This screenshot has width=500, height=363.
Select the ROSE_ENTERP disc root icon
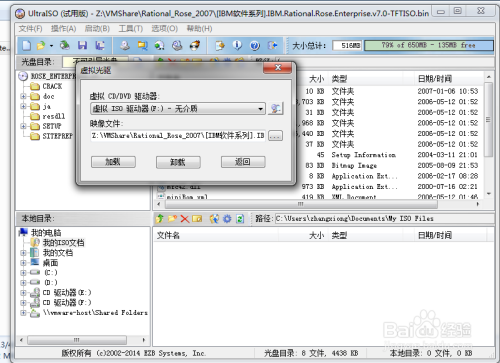[x=23, y=76]
